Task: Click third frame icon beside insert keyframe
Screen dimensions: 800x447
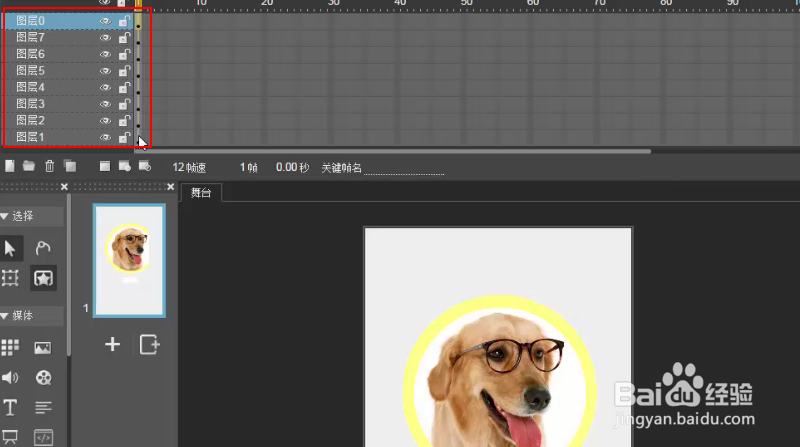Action: coord(145,166)
